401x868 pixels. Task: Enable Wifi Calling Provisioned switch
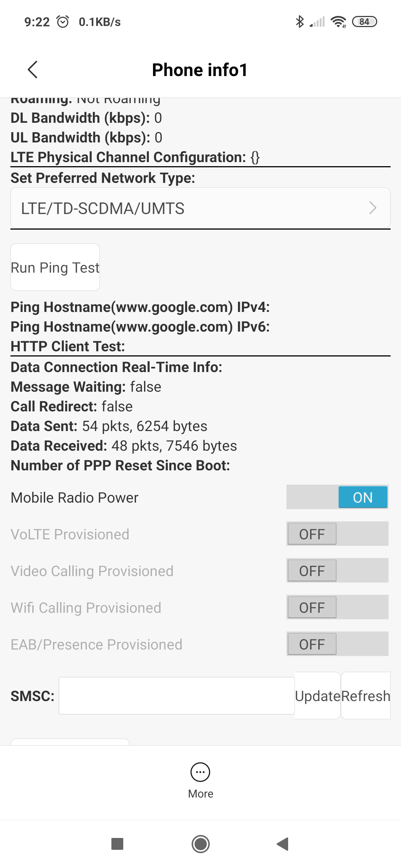pos(337,607)
